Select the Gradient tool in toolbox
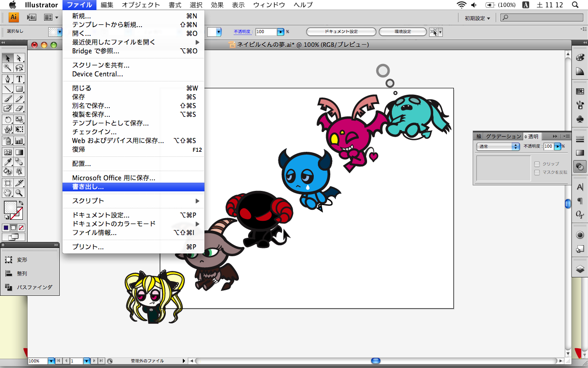This screenshot has height=368, width=588. tap(19, 152)
